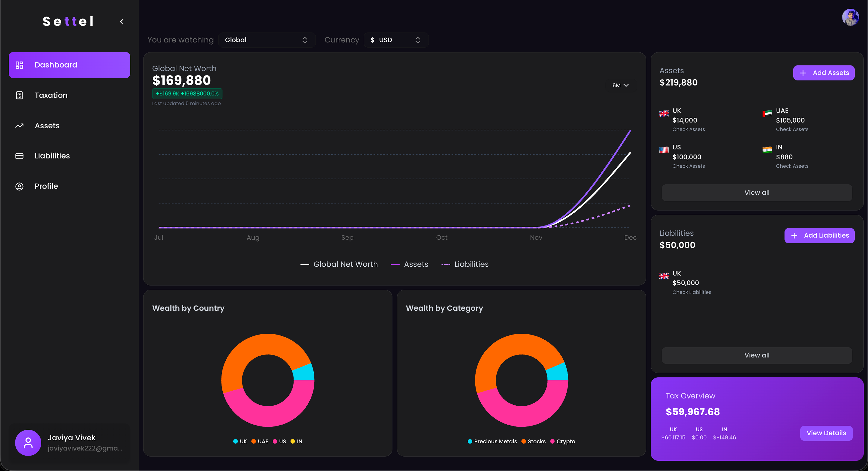868x471 pixels.
Task: Open the Global region dropdown
Action: (266, 40)
